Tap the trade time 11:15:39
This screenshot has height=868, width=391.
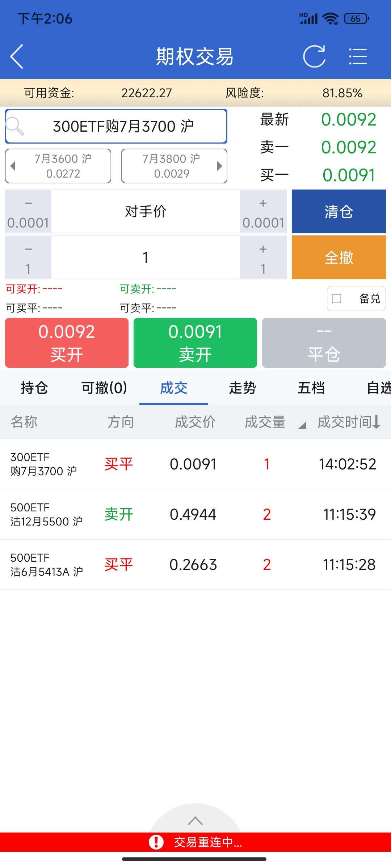pos(349,514)
